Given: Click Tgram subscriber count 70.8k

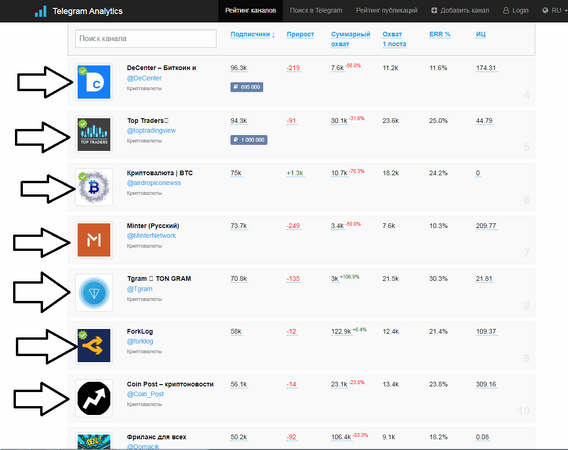Looking at the screenshot, I should click(x=239, y=279).
